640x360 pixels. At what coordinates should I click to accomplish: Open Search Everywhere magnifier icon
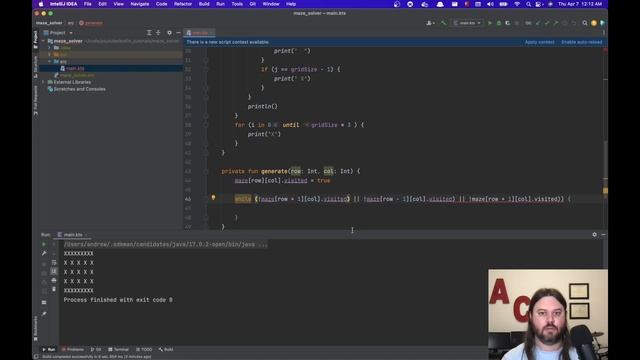click(585, 23)
